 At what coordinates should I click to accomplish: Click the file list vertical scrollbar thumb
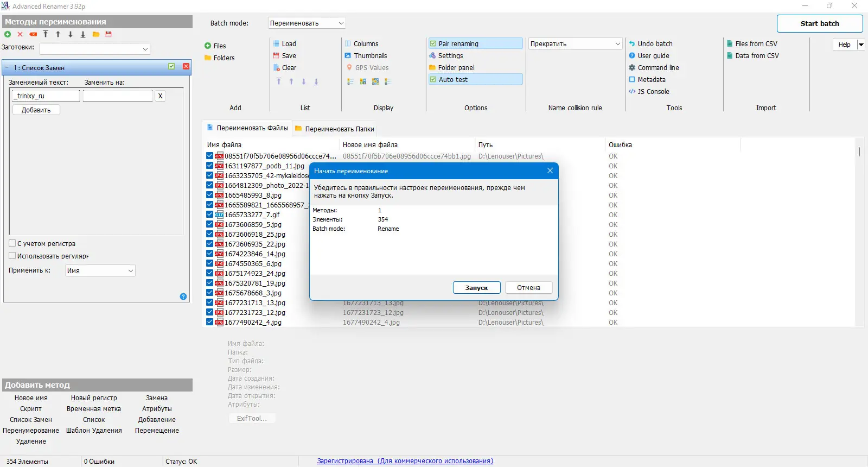(x=859, y=152)
